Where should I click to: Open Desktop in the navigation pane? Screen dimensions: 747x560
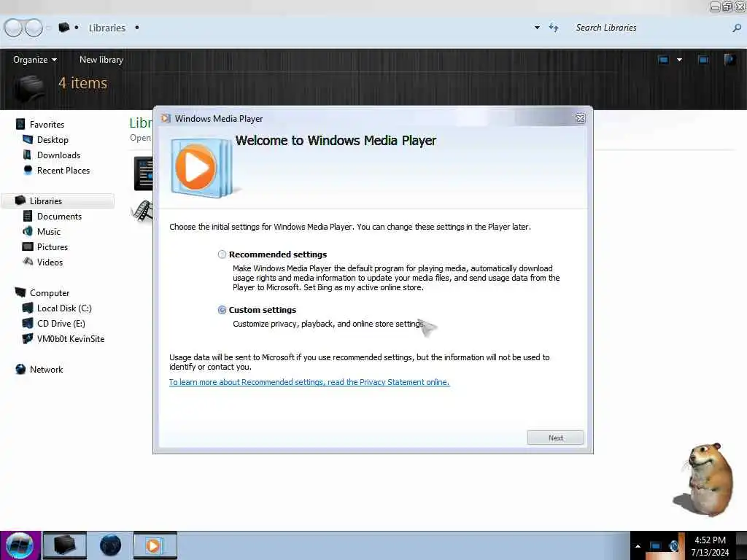click(53, 139)
